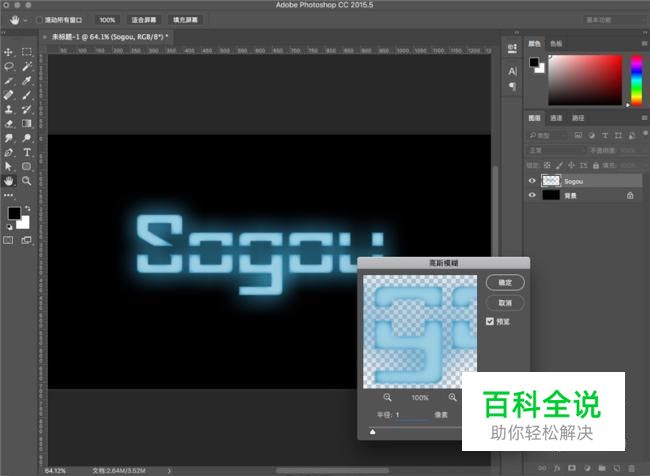Open the Layers panel flyout menu
Image resolution: width=650 pixels, height=476 pixels.
coord(644,118)
